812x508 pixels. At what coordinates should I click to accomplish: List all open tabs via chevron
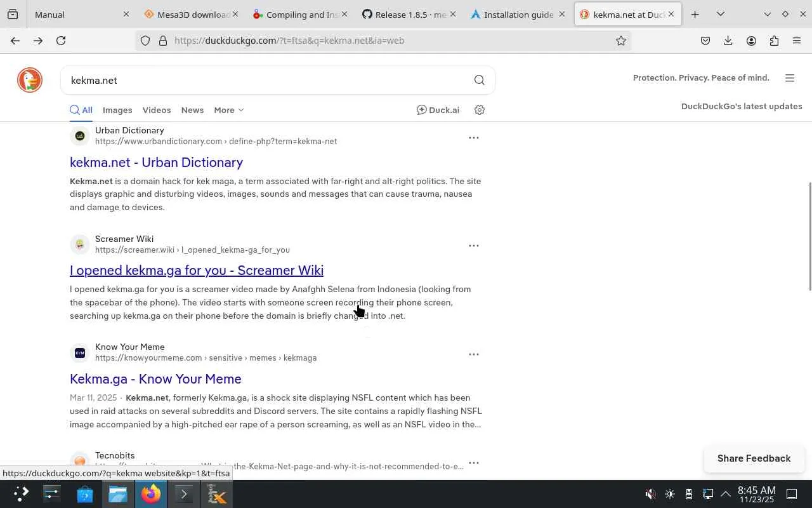[721, 14]
